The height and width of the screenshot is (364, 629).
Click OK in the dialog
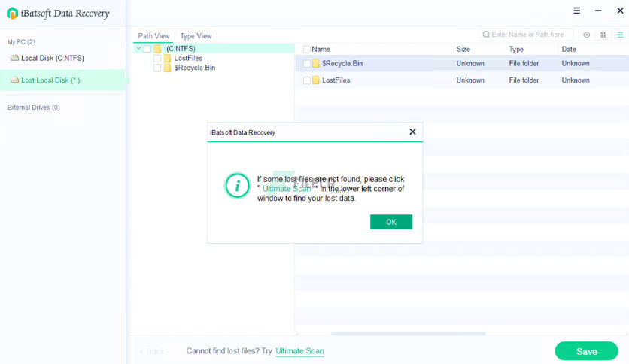(391, 222)
